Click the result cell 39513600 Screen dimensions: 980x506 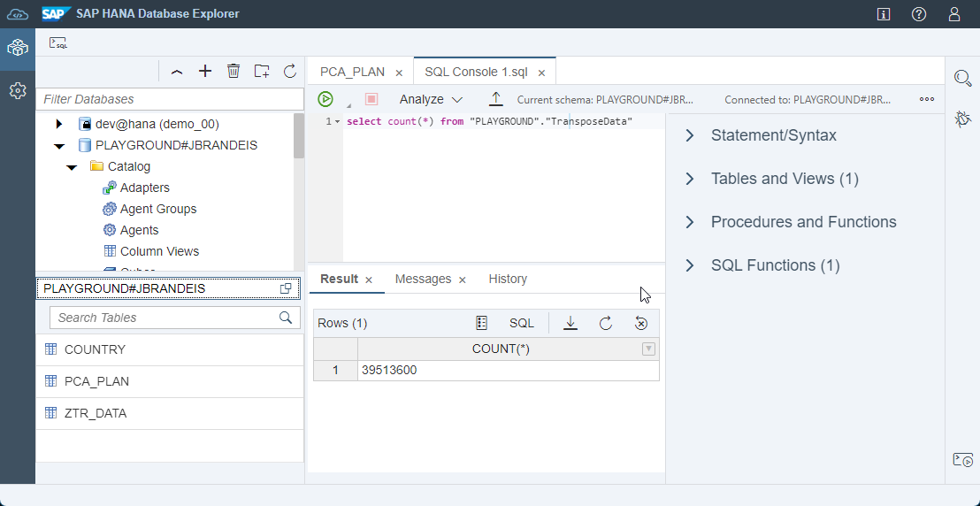pos(508,371)
